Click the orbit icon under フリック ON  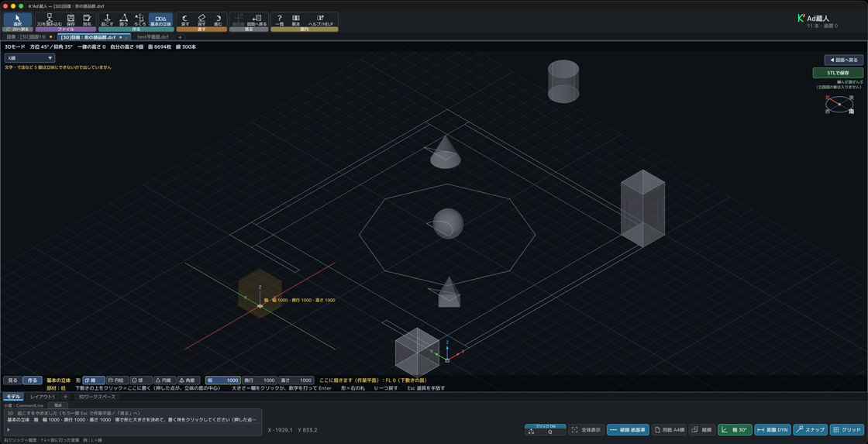[x=532, y=432]
